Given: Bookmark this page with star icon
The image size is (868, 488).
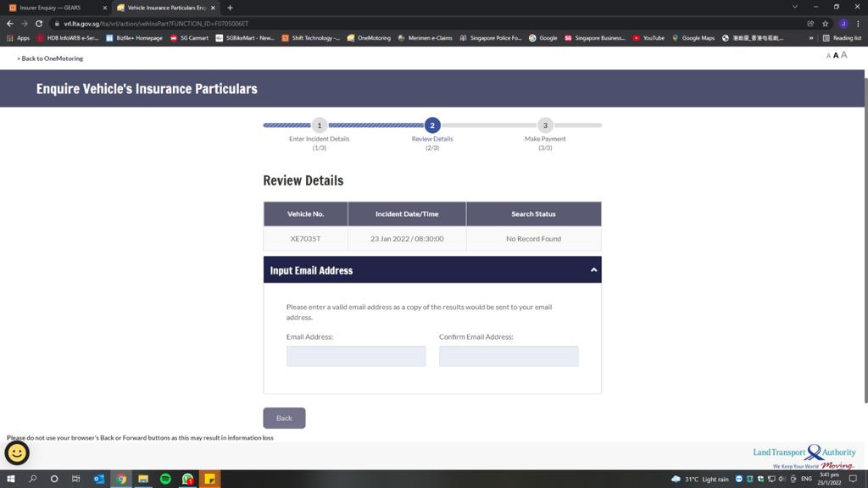Looking at the screenshot, I should (826, 24).
